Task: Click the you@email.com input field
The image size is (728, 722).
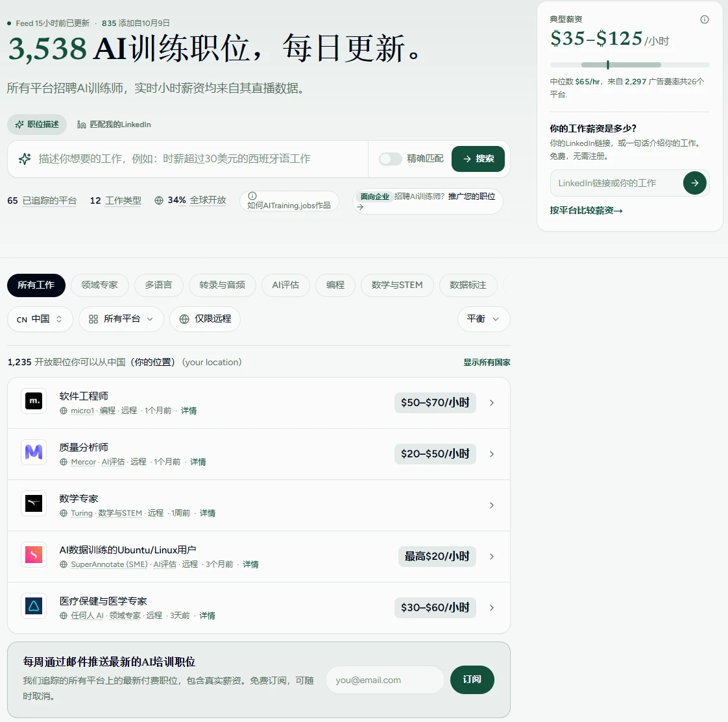Action: [385, 680]
